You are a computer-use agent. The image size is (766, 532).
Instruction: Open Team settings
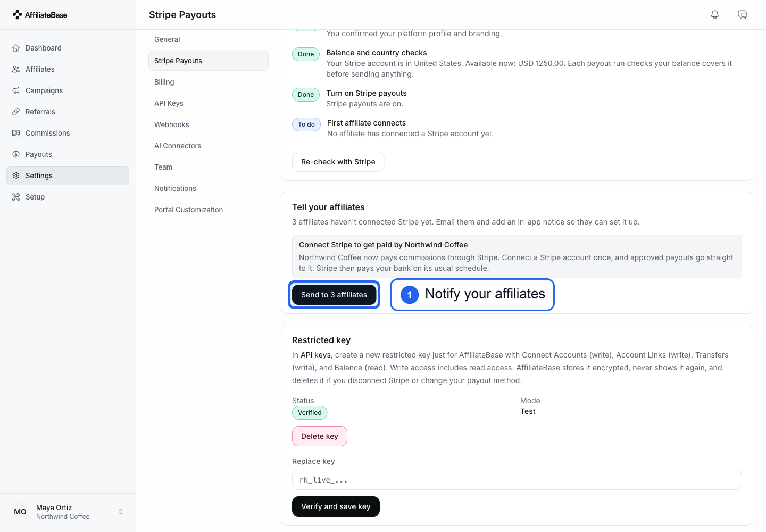click(209, 167)
